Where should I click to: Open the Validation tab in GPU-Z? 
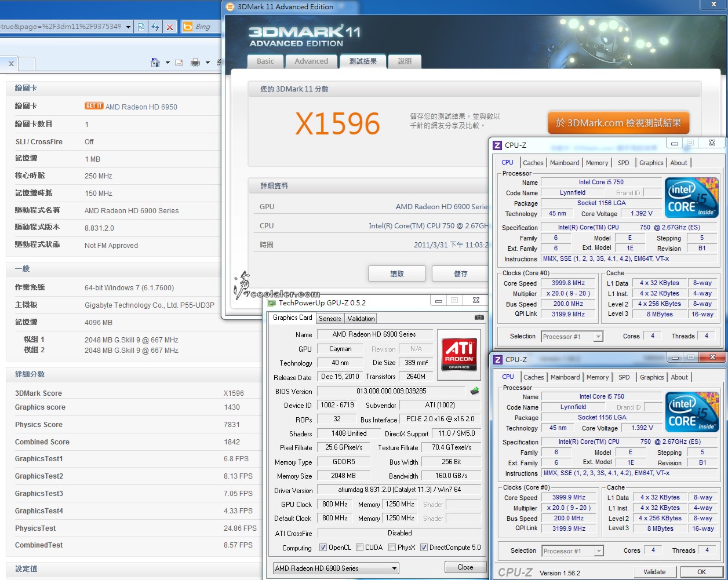pyautogui.click(x=361, y=318)
